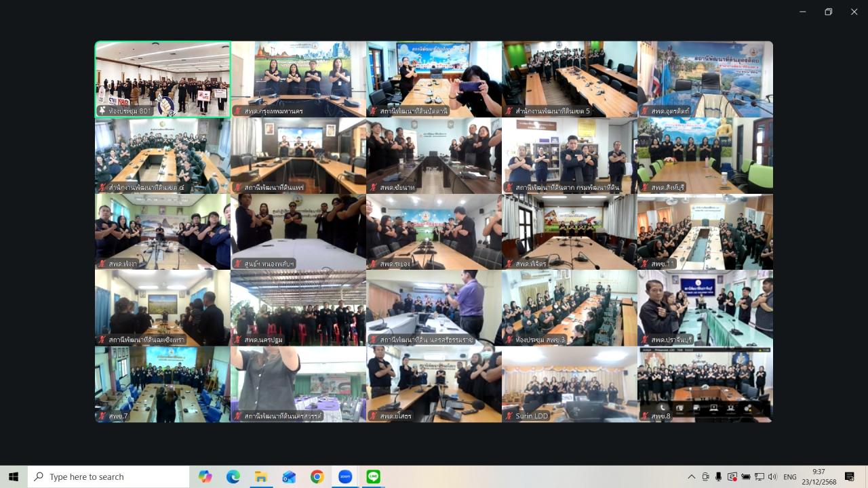Click the microphone icon in the system tray
The image size is (868, 488).
pyautogui.click(x=719, y=476)
